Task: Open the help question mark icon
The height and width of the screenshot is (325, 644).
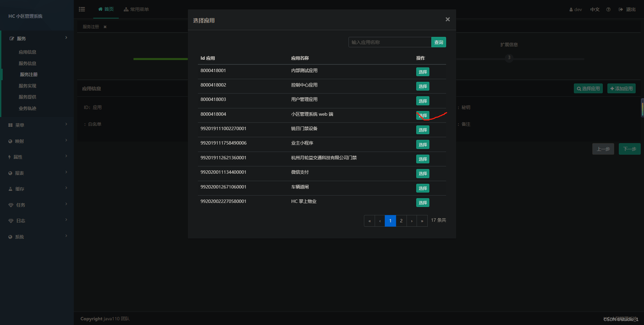Action: click(x=608, y=9)
